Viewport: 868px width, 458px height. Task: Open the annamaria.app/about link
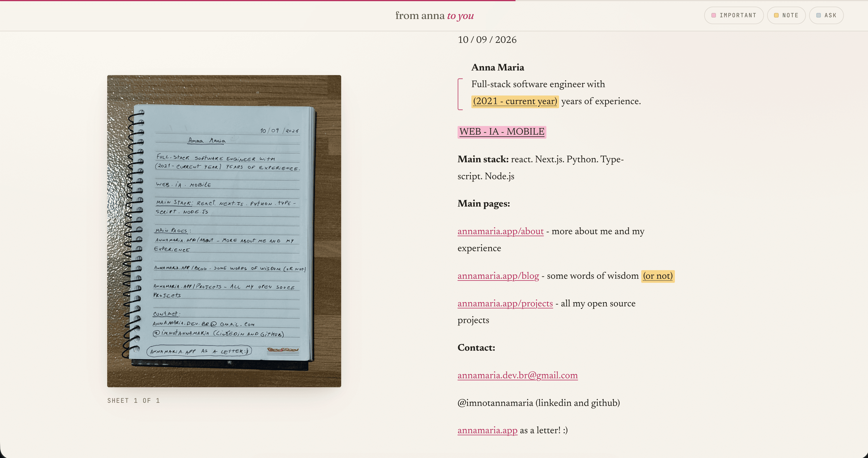(x=500, y=231)
